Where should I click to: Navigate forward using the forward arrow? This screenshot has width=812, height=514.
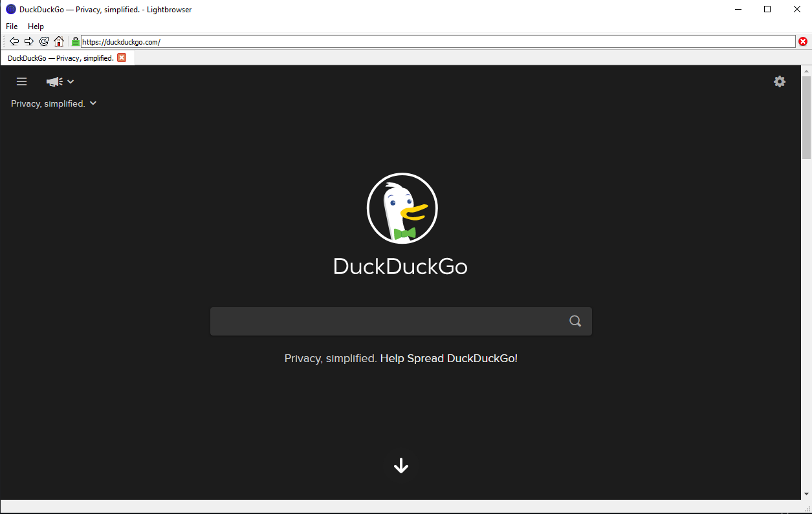point(28,41)
